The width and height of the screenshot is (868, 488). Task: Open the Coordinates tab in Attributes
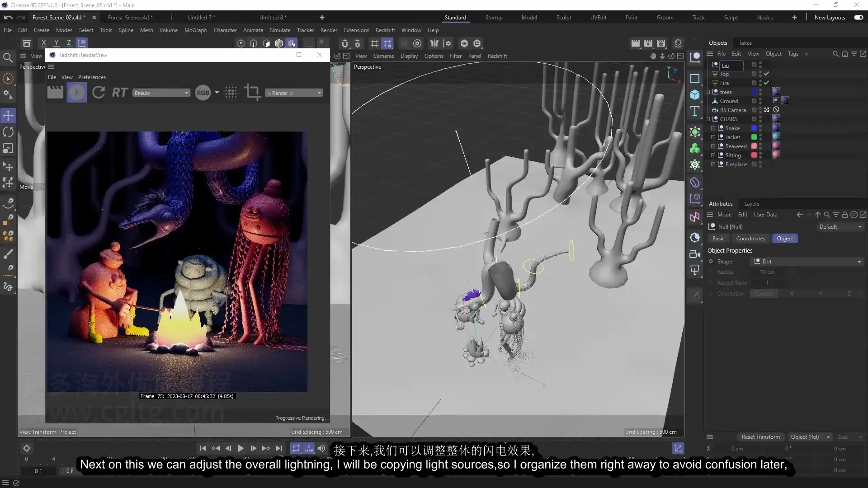pos(750,238)
